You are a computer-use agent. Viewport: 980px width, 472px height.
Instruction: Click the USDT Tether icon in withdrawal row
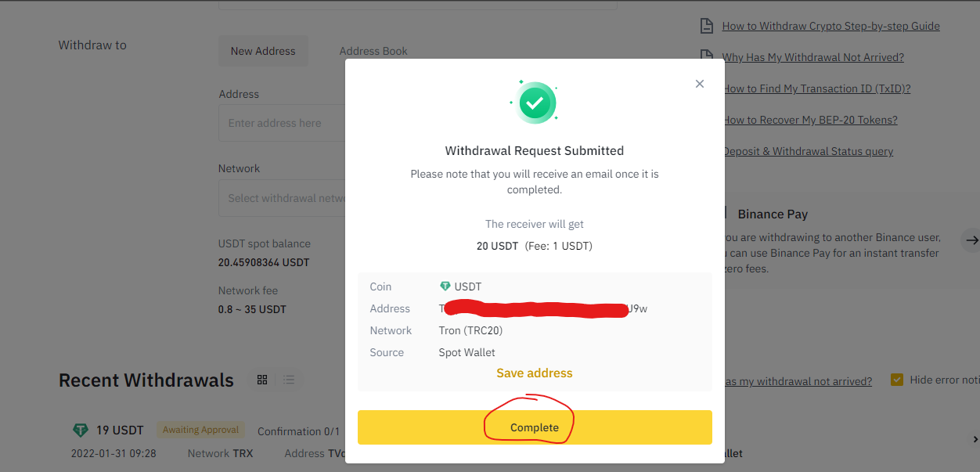click(x=80, y=431)
